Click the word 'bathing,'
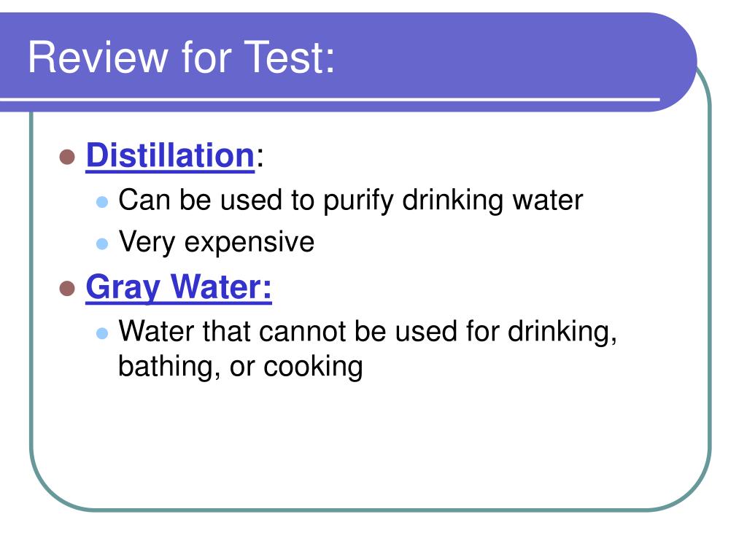 tap(169, 367)
